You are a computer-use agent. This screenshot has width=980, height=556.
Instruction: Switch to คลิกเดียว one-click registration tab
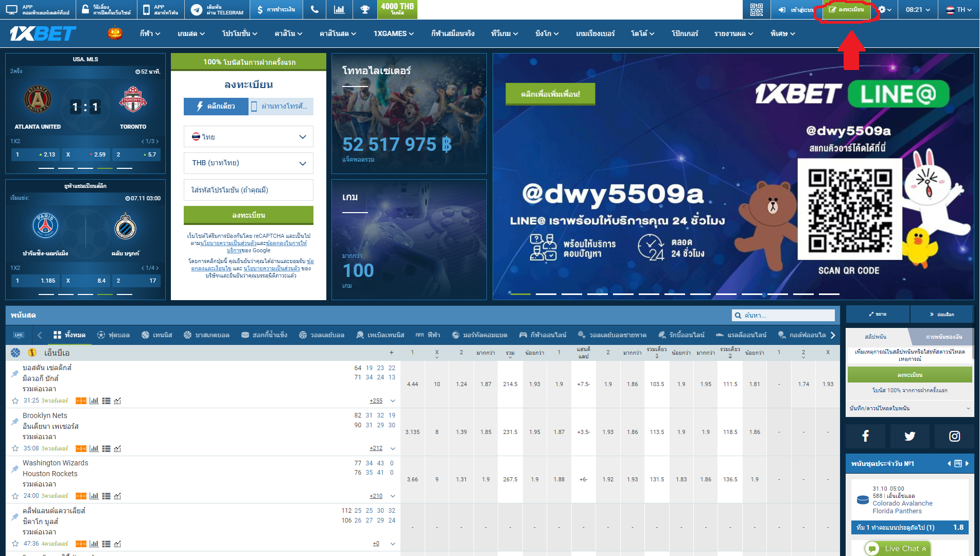[216, 107]
